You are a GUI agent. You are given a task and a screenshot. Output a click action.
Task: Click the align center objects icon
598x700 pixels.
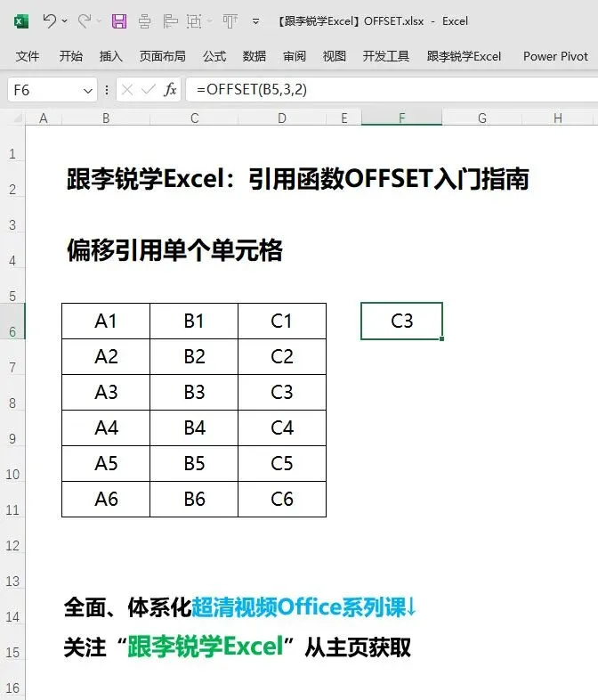coord(144,21)
